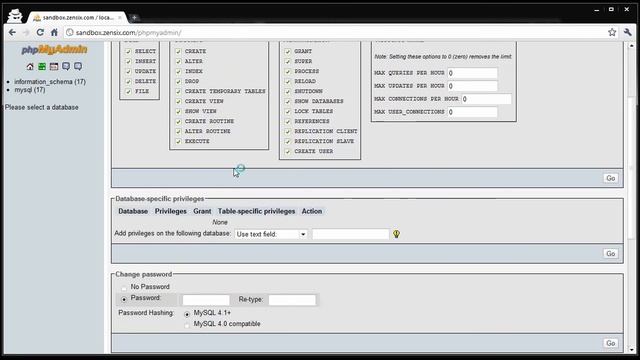Click the MAX UPDATES PER HOUR field
Image resolution: width=640 pixels, height=360 pixels.
(472, 86)
